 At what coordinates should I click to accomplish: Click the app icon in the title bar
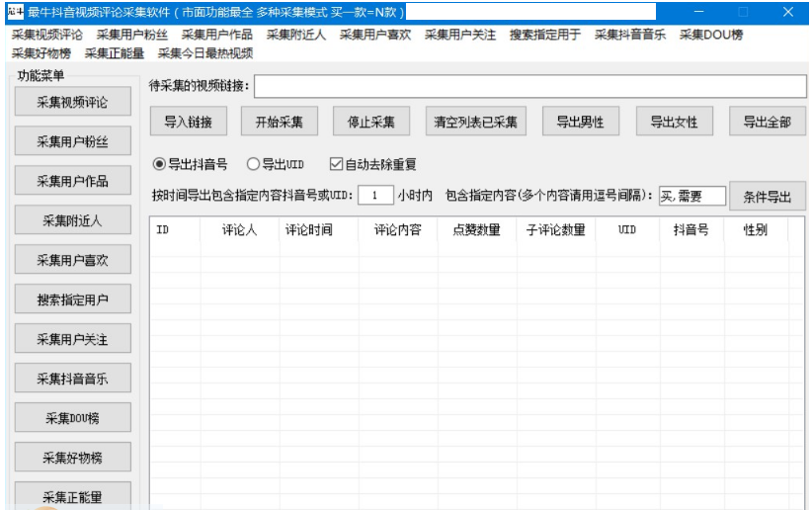(x=16, y=12)
